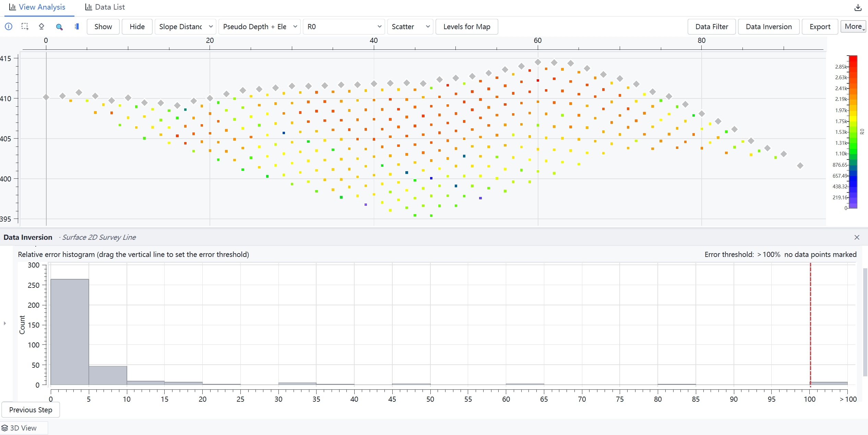Click the histogram bar for 5-10 error
This screenshot has width=868, height=435.
pyautogui.click(x=108, y=375)
